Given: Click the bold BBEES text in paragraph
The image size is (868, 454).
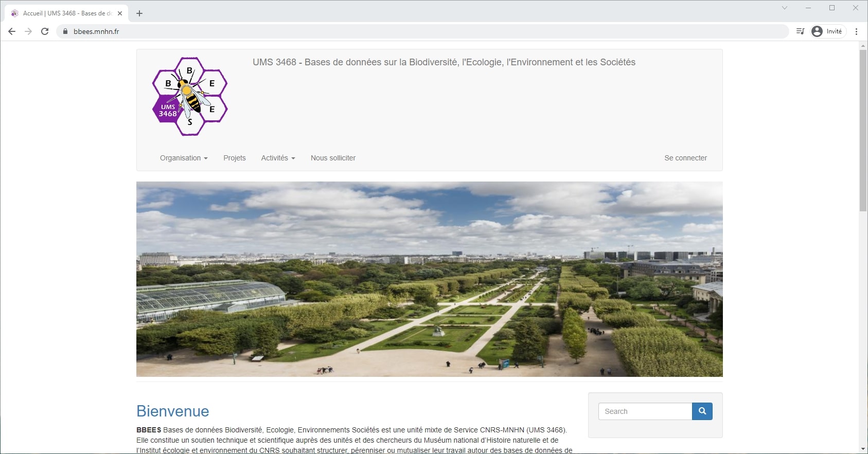Looking at the screenshot, I should pyautogui.click(x=149, y=430).
